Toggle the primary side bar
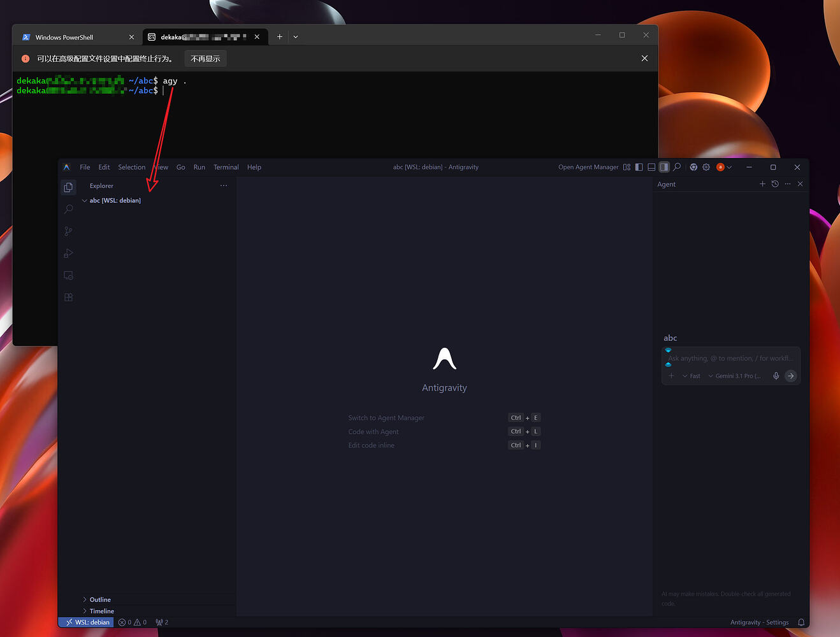 (x=639, y=167)
